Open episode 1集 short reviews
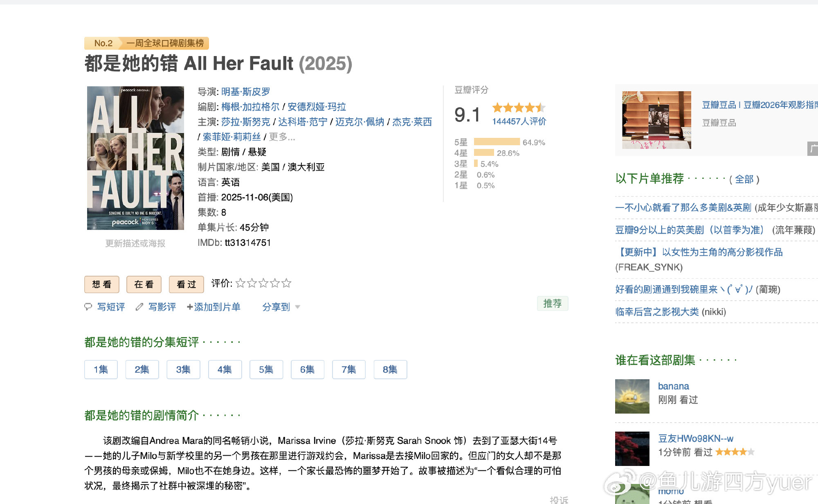Image resolution: width=818 pixels, height=504 pixels. tap(101, 369)
